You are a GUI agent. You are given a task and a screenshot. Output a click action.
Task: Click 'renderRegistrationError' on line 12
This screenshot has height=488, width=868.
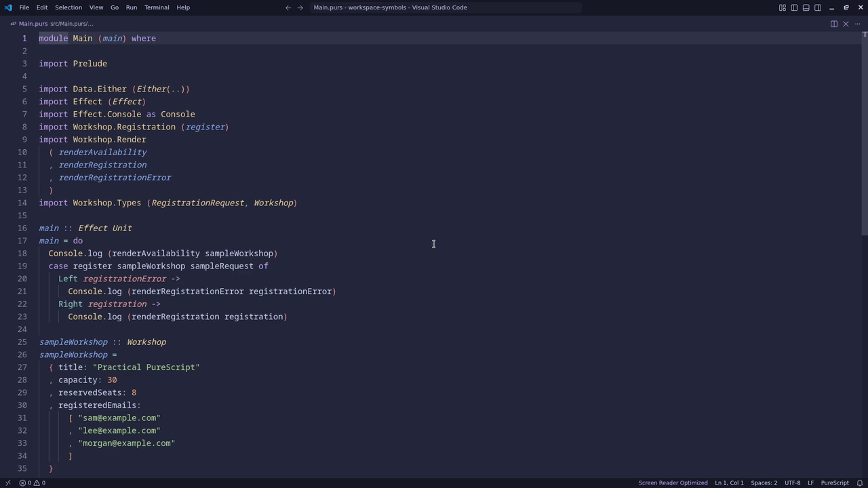tap(115, 178)
